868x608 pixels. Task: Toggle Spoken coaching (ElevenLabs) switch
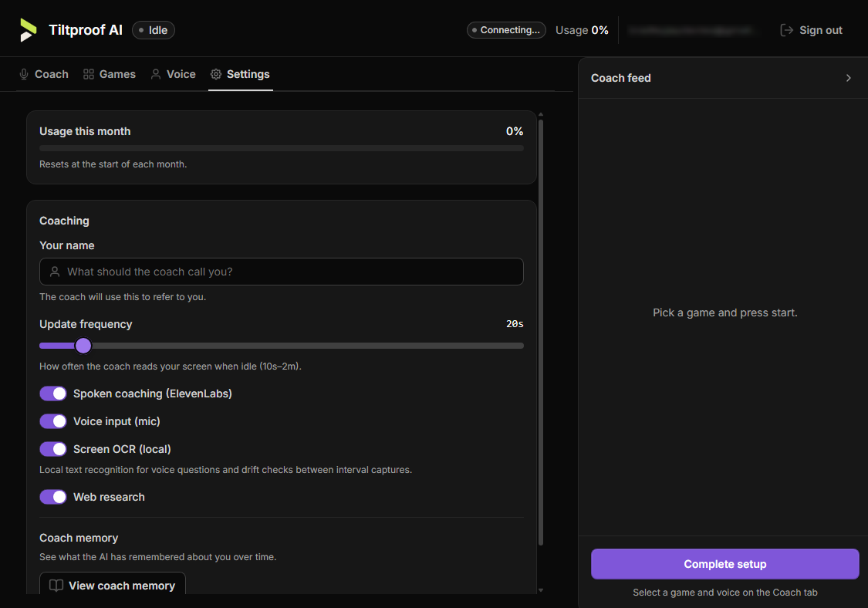point(53,394)
